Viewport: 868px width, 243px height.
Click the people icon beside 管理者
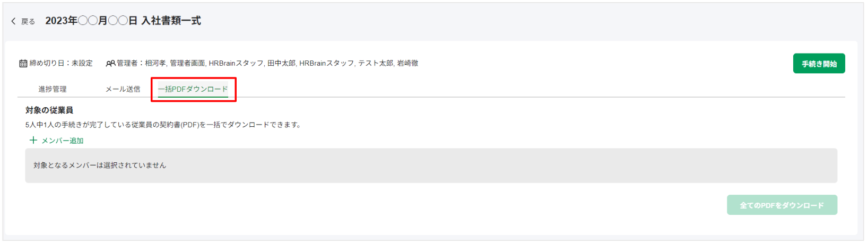click(110, 64)
